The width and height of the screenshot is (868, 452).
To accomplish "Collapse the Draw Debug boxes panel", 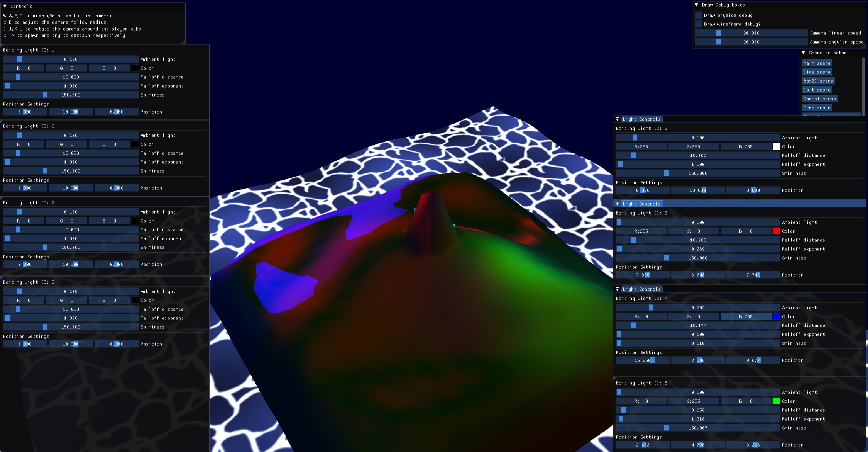I will pyautogui.click(x=697, y=5).
